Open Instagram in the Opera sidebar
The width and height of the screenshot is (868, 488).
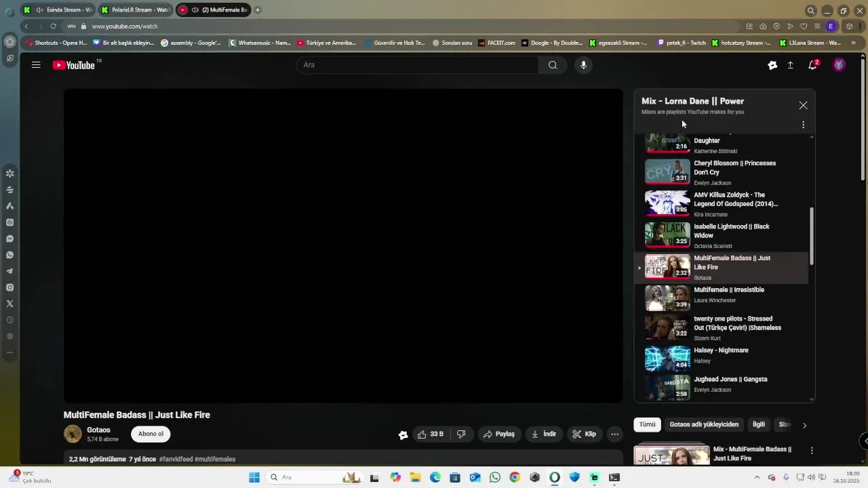10,287
